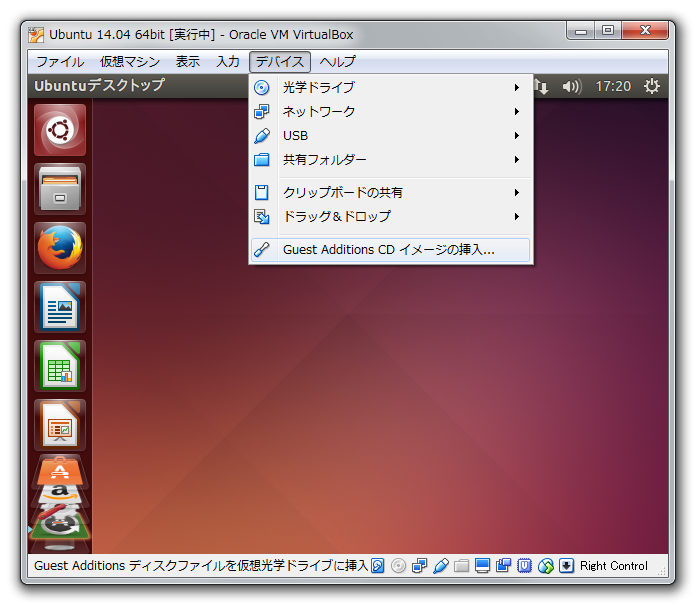Click the Guest Additions wrench icon
696x605 pixels.
point(261,250)
